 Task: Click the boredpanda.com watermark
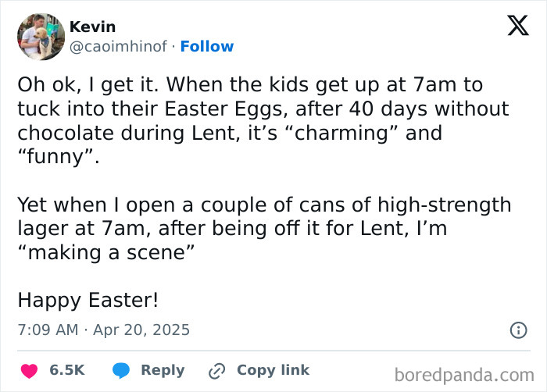(x=464, y=375)
